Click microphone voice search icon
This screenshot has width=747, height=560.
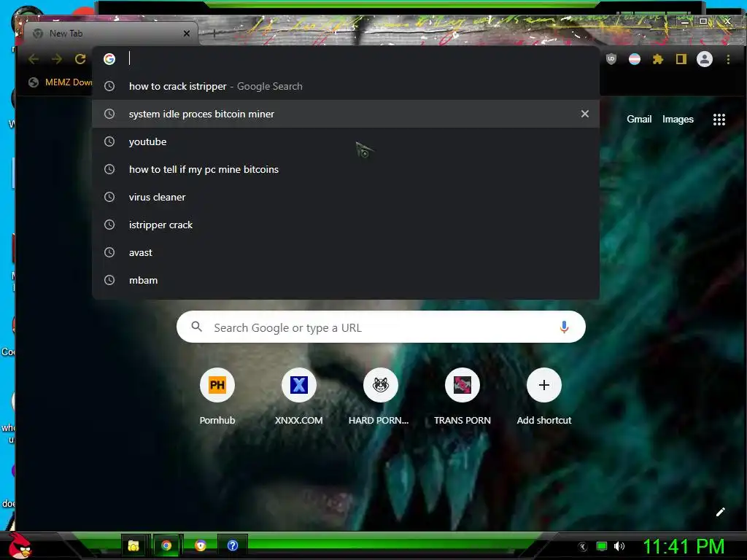pos(564,327)
